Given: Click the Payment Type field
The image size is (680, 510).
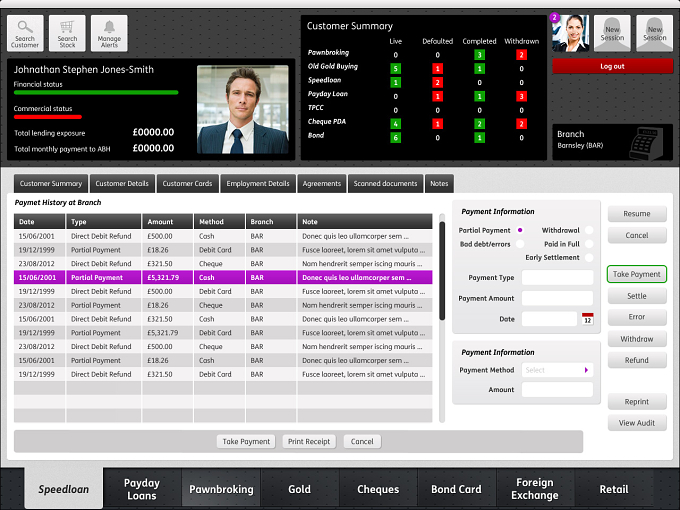Looking at the screenshot, I should (x=557, y=278).
